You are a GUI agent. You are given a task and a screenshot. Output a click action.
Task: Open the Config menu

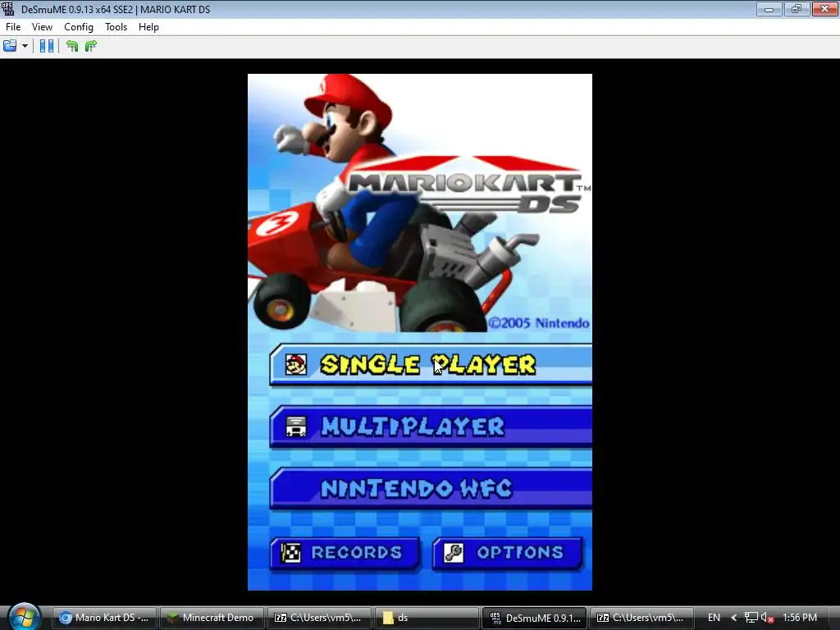(78, 27)
